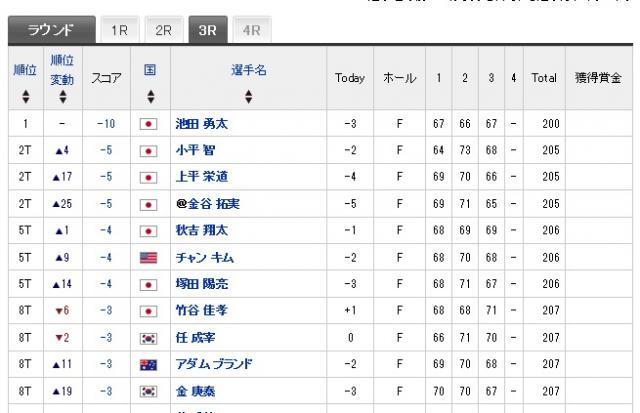The height and width of the screenshot is (413, 640).
Task: Switch to the 1R round tab
Action: [120, 30]
